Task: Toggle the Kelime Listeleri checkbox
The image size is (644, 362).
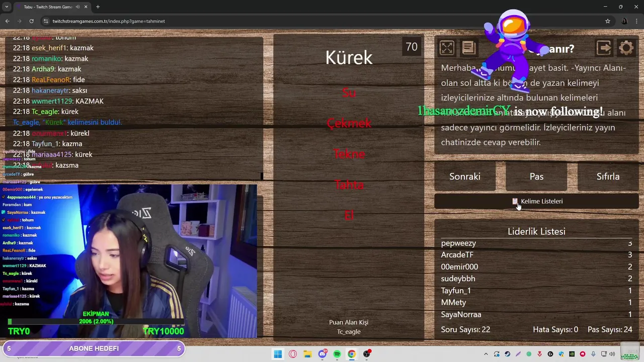Action: [515, 201]
